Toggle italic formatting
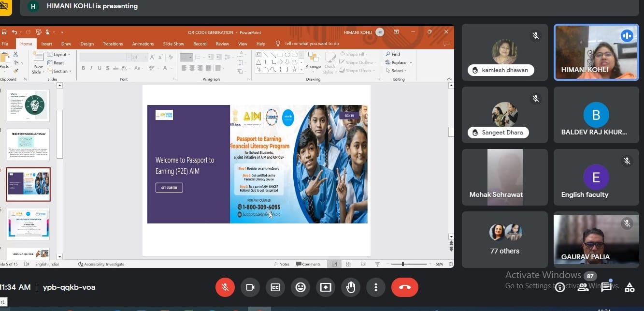The height and width of the screenshot is (311, 644). [x=90, y=68]
